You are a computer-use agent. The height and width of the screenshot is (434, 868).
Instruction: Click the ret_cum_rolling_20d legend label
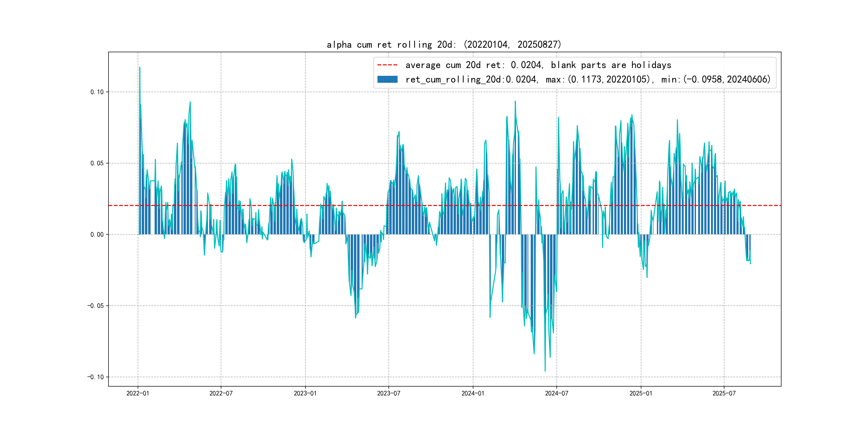(x=588, y=79)
